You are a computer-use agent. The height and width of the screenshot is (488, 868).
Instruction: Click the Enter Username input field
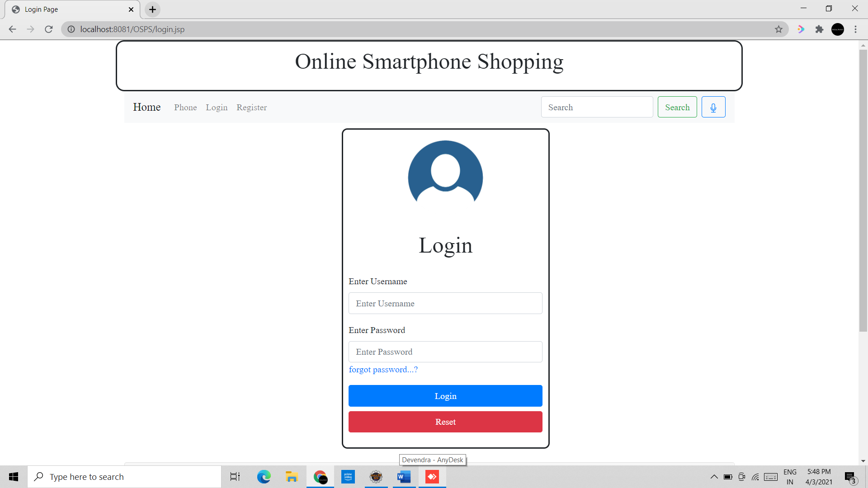(x=445, y=303)
